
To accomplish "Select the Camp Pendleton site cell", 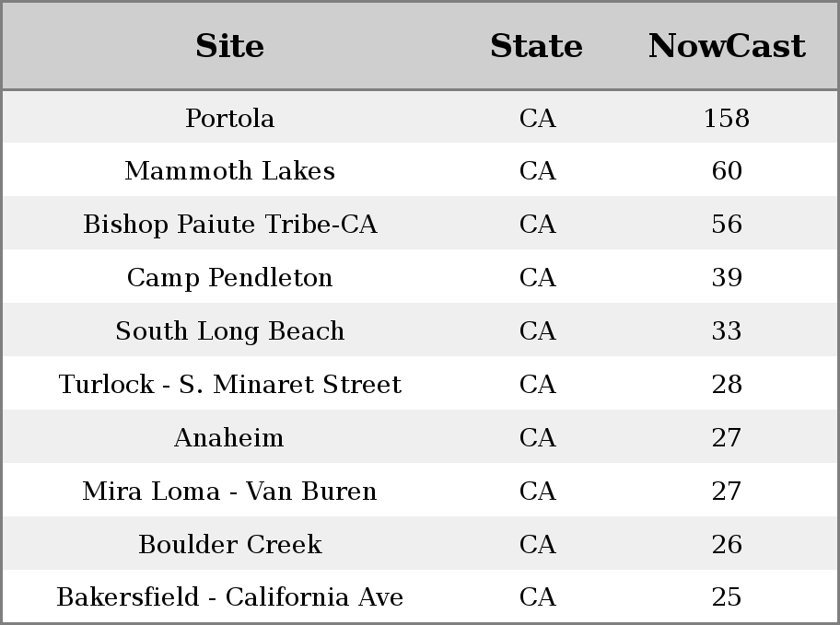I will coord(230,277).
